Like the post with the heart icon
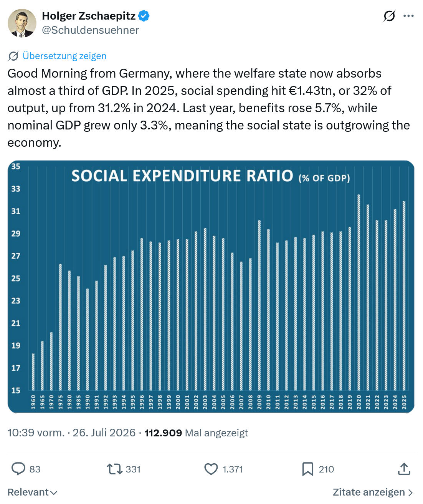This screenshot has height=504, width=423. [x=211, y=469]
